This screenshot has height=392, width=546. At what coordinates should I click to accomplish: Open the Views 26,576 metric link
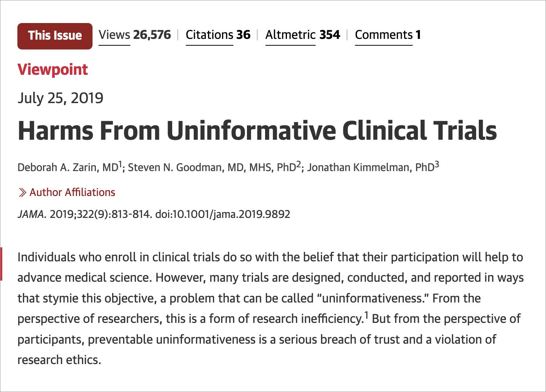(135, 35)
